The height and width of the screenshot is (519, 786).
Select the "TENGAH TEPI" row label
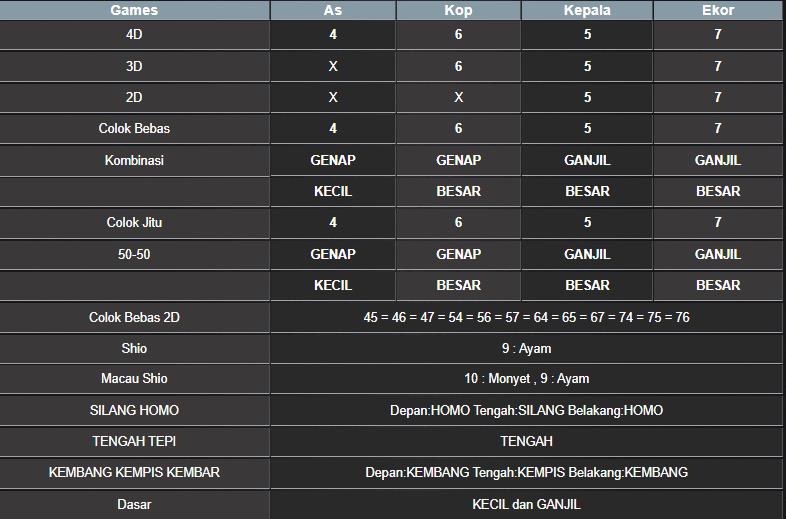coord(134,441)
